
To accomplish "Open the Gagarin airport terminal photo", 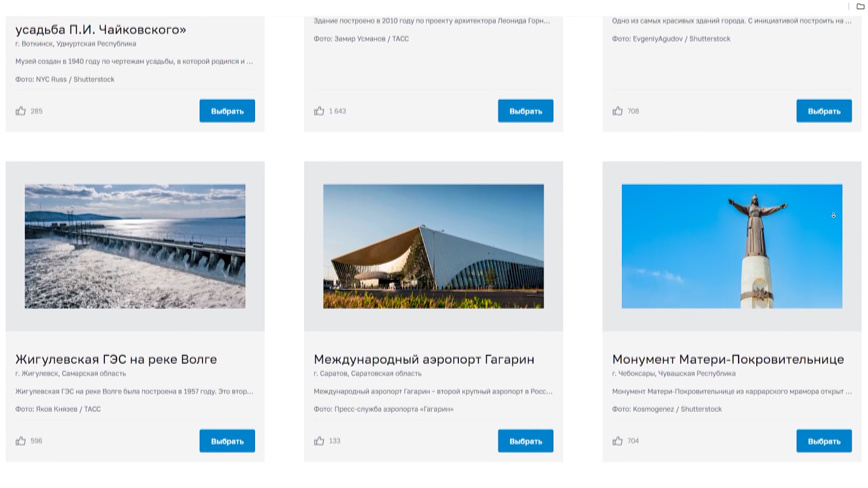I will click(434, 246).
